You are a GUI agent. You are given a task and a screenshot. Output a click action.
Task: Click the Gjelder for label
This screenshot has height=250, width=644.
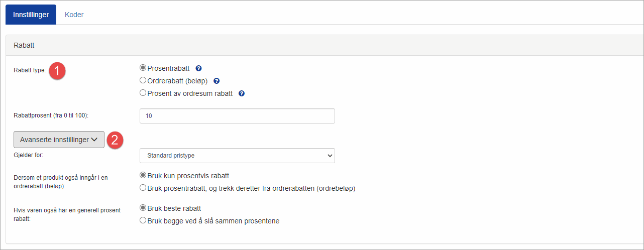click(29, 155)
